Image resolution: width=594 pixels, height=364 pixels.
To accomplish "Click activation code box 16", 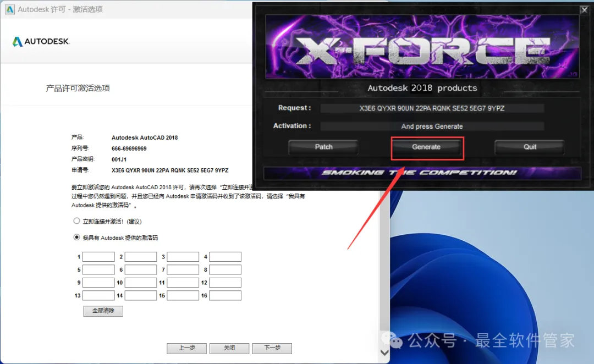I will click(225, 295).
